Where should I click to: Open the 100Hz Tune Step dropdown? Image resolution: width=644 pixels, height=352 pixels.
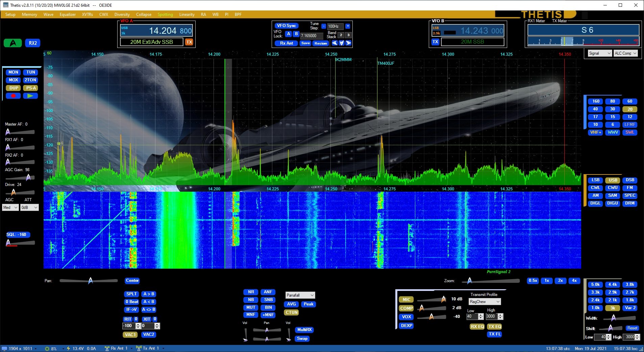pyautogui.click(x=336, y=26)
